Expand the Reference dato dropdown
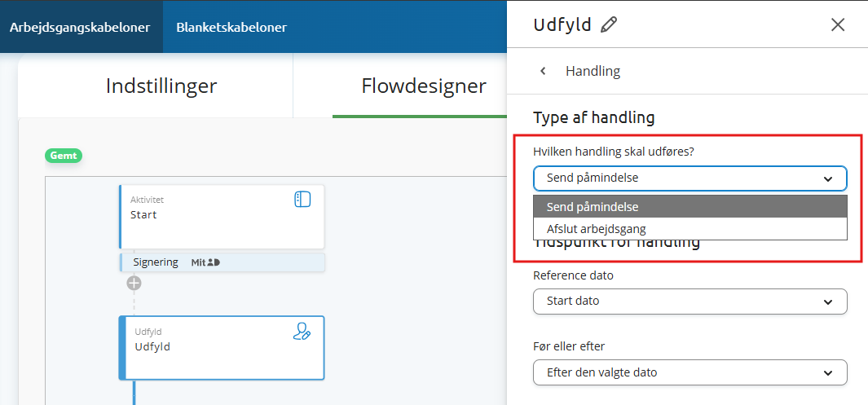 (690, 302)
